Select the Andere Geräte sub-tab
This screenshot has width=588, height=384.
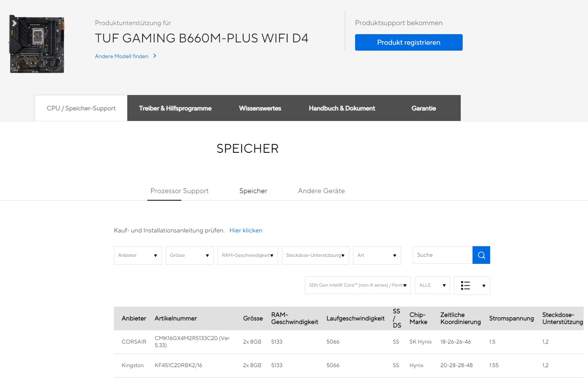321,191
